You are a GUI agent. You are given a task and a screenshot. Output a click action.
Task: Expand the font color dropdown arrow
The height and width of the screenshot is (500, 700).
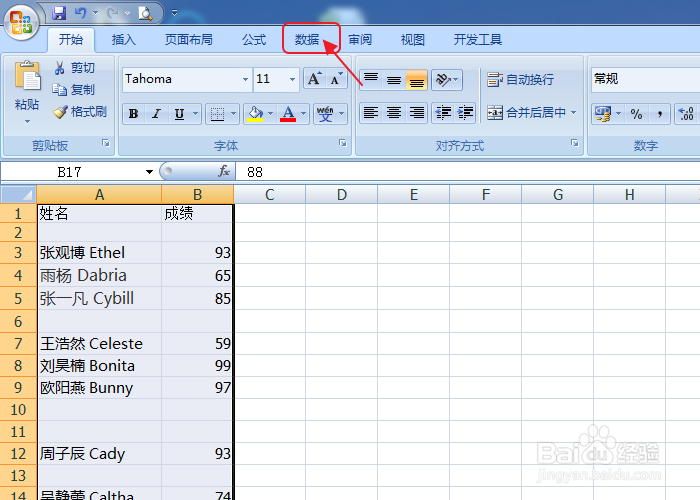pyautogui.click(x=303, y=114)
